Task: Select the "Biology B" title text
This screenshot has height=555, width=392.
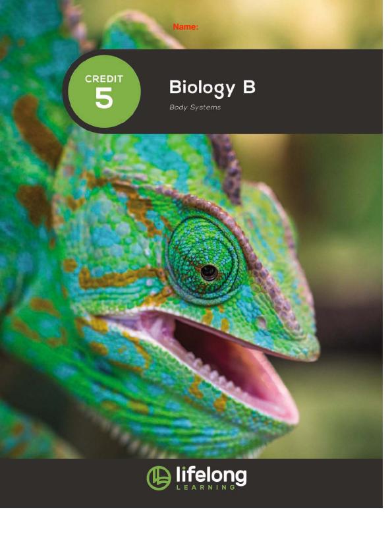Action: (212, 88)
